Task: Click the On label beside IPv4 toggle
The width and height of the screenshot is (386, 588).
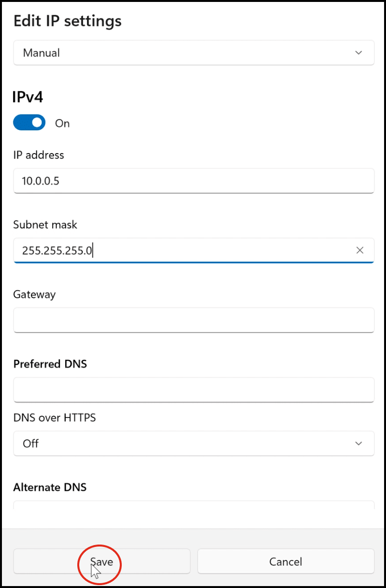Action: click(62, 124)
